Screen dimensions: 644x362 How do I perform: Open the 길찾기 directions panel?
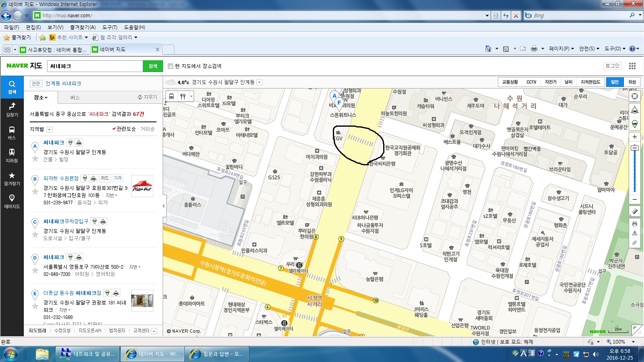tap(12, 109)
